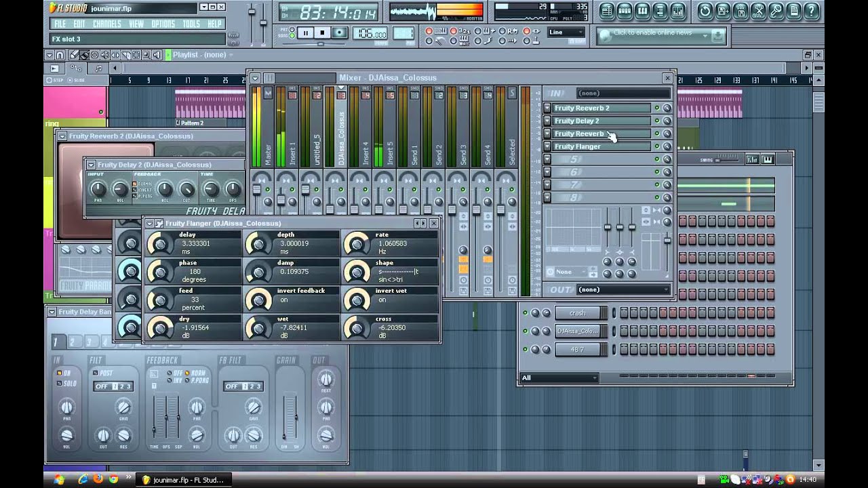Open the step sequencer via toolbar icon
The image size is (868, 488).
(625, 11)
